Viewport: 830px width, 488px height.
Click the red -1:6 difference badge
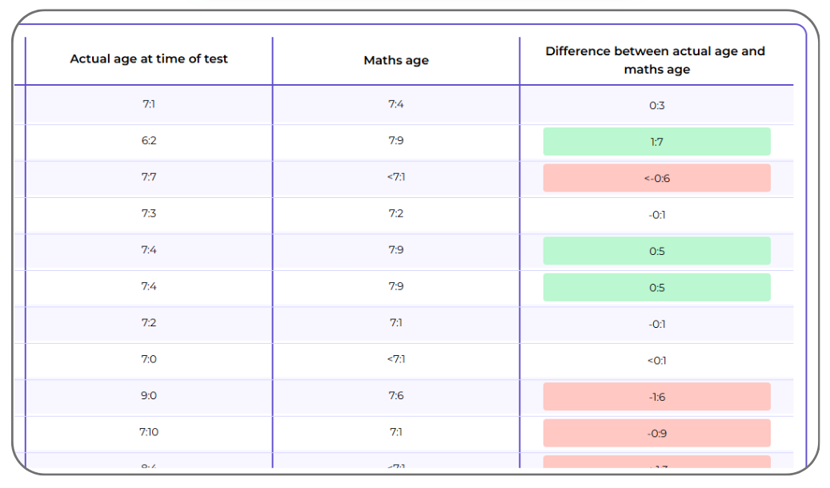point(656,397)
